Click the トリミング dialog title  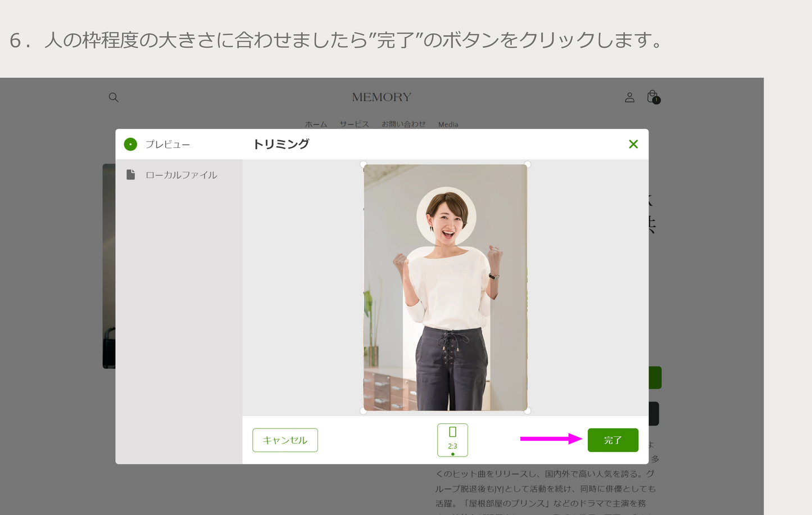coord(281,144)
